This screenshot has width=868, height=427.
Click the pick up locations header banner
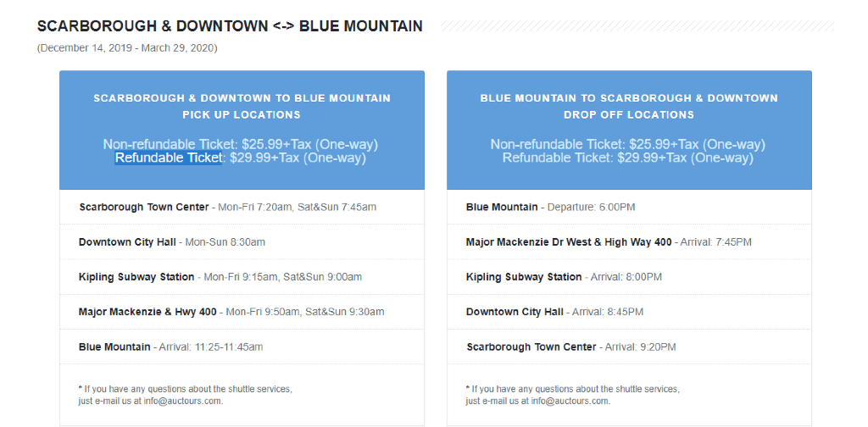(x=242, y=130)
